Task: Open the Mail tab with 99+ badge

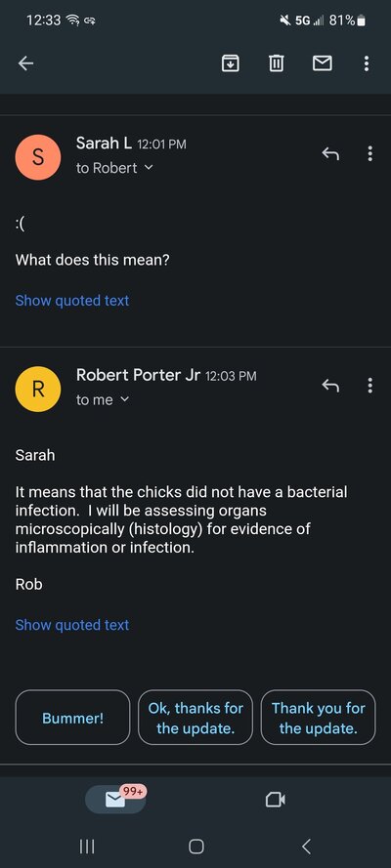Action: pos(116,800)
